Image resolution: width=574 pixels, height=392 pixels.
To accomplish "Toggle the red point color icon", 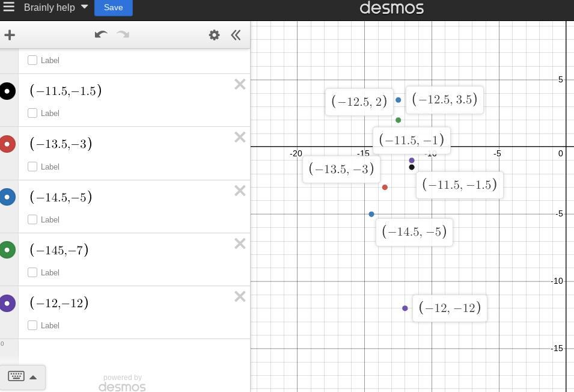I will click(7, 144).
